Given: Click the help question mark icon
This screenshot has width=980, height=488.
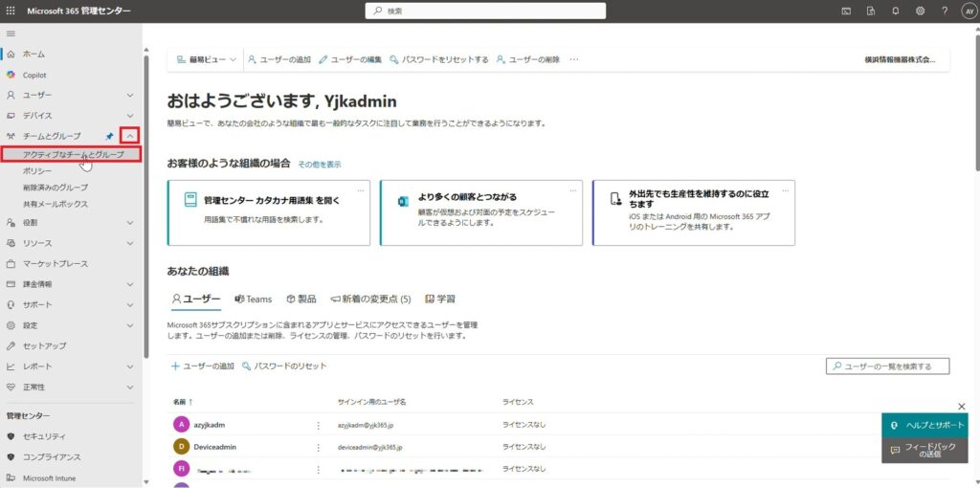Looking at the screenshot, I should (x=945, y=11).
